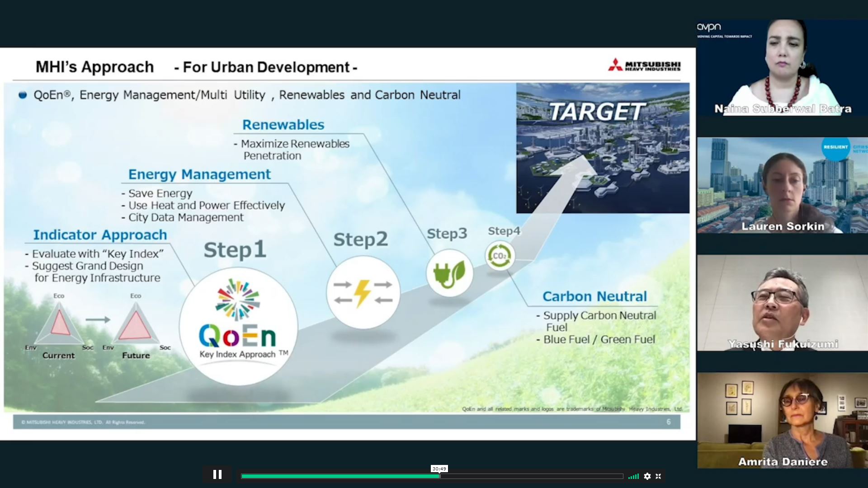Screen dimensions: 868x488
Task: Click the 30:49 timestamp marker
Action: [439, 469]
